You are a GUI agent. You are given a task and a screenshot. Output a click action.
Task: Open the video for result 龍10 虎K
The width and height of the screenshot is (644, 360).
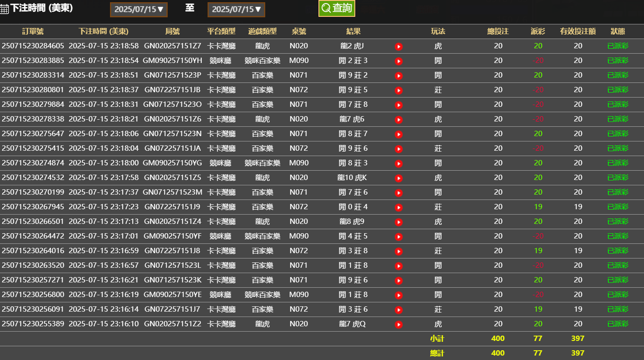pyautogui.click(x=398, y=177)
